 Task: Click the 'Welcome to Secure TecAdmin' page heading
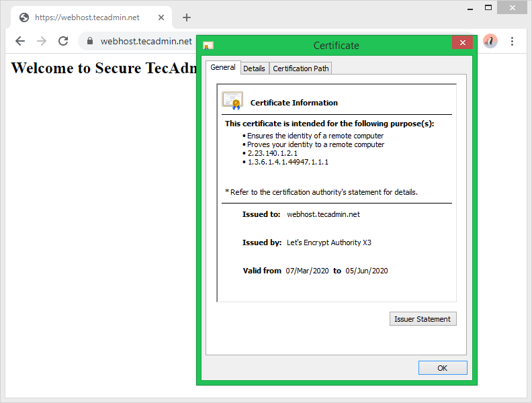(104, 68)
